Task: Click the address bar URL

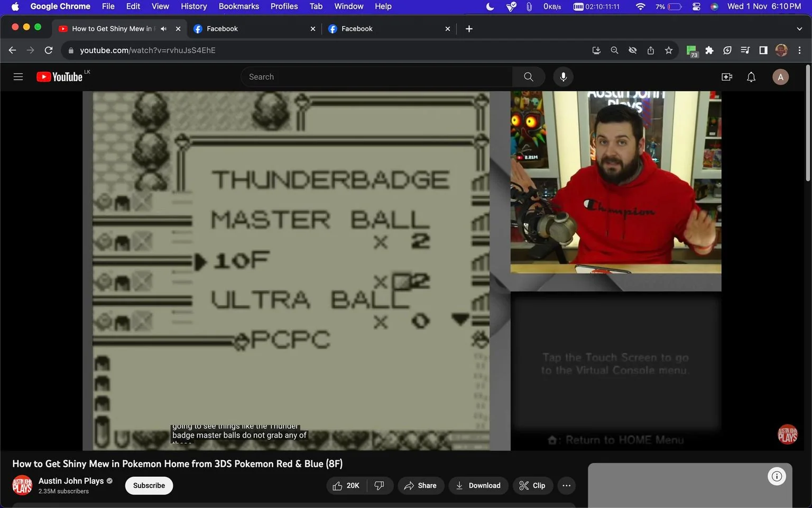Action: pos(147,50)
